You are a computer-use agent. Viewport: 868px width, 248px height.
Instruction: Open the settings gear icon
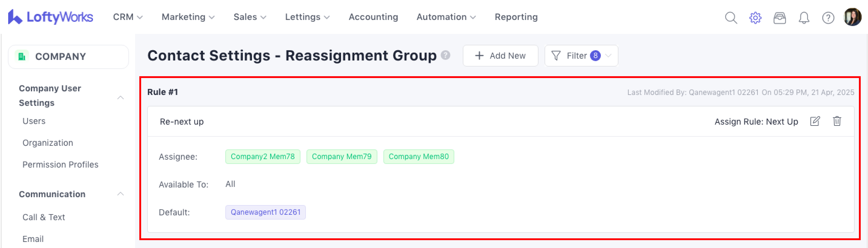(755, 18)
